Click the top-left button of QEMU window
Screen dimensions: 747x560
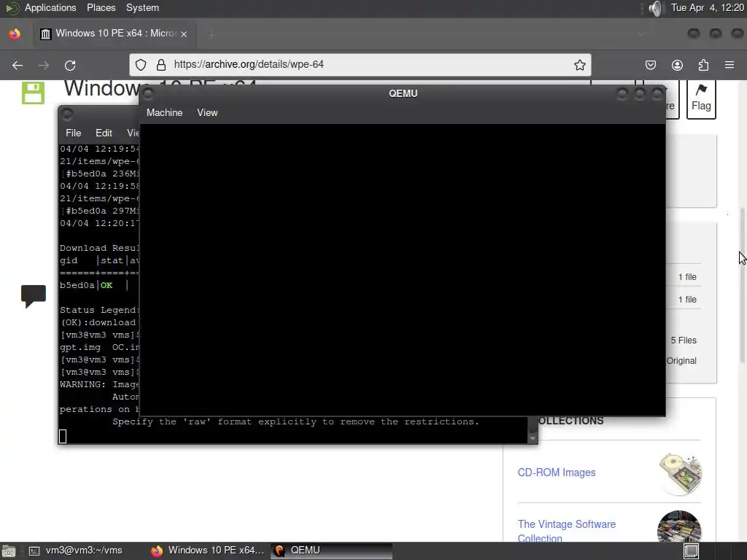pos(147,93)
